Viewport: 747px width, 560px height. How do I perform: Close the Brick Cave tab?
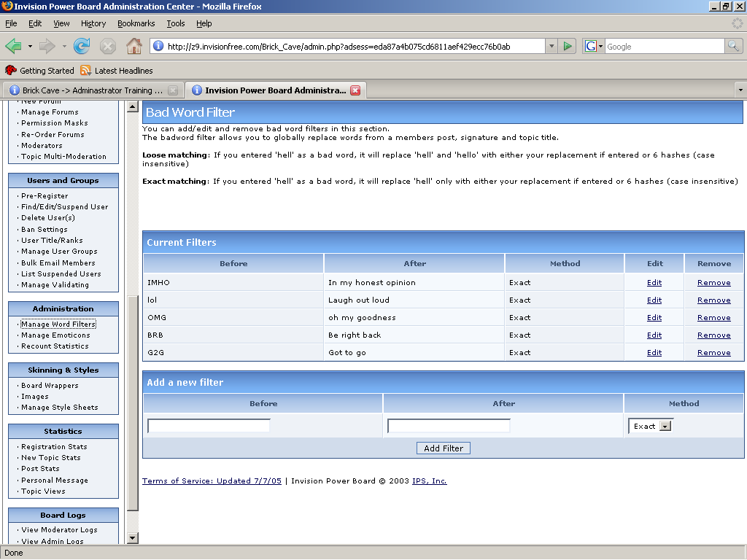[173, 90]
